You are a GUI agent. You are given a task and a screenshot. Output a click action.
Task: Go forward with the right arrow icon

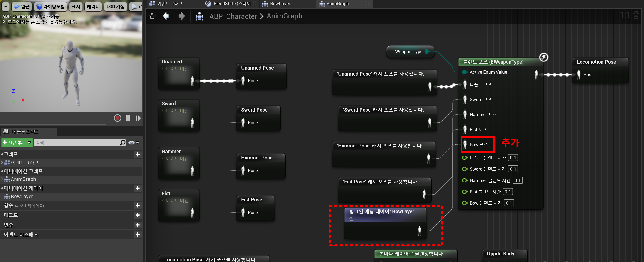point(182,16)
